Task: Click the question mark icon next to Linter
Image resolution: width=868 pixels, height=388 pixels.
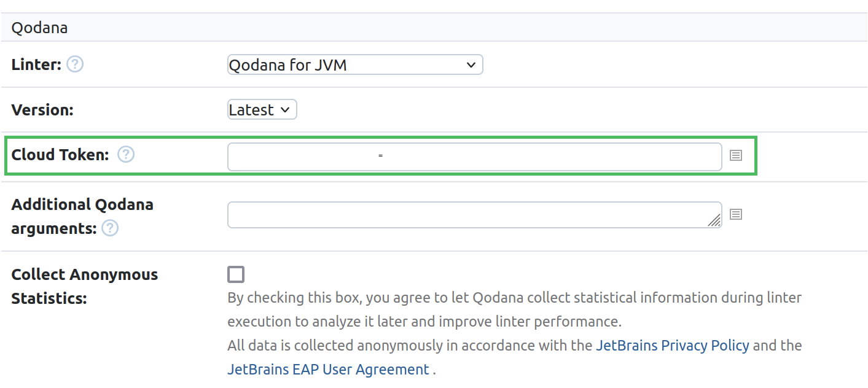Action: coord(75,64)
